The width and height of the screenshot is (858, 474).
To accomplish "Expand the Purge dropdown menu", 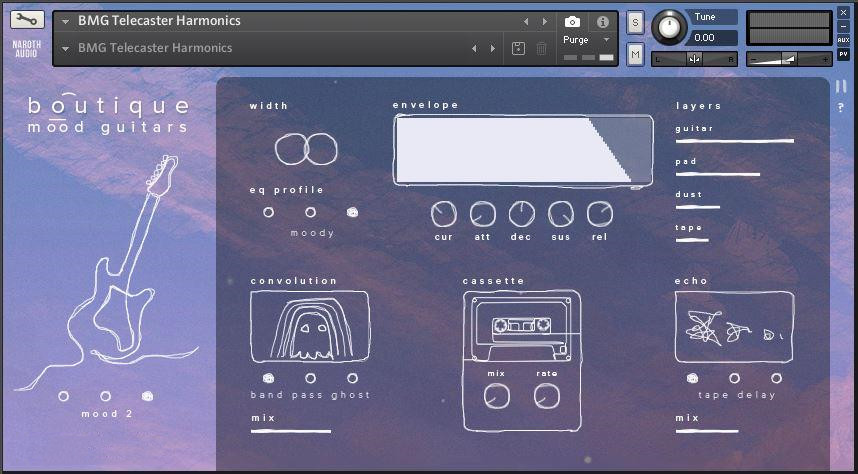I will pyautogui.click(x=606, y=40).
